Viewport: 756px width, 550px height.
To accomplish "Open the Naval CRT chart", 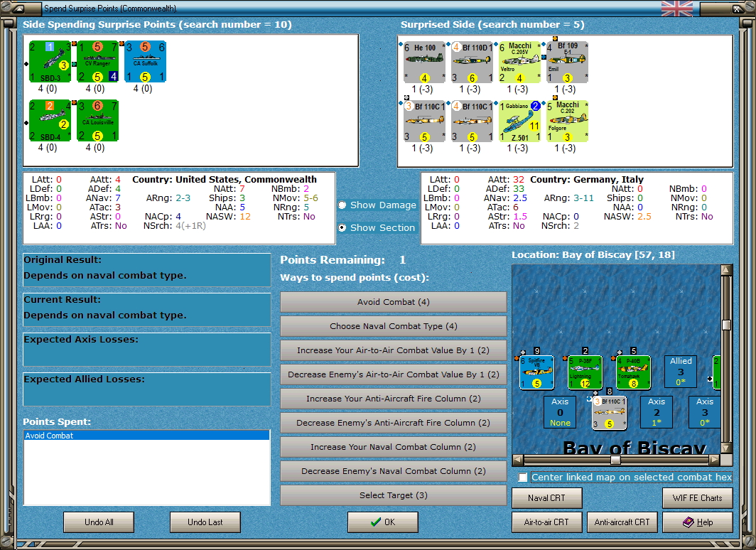I will coord(547,498).
